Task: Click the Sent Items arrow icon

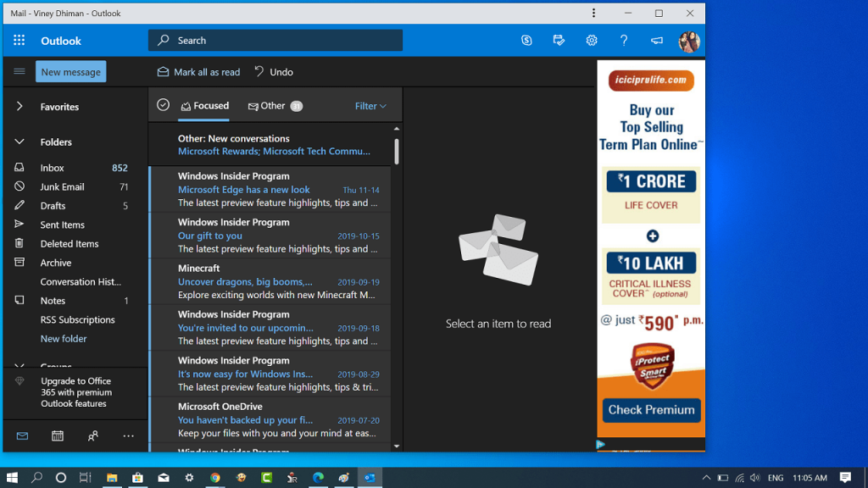Action: pyautogui.click(x=19, y=224)
